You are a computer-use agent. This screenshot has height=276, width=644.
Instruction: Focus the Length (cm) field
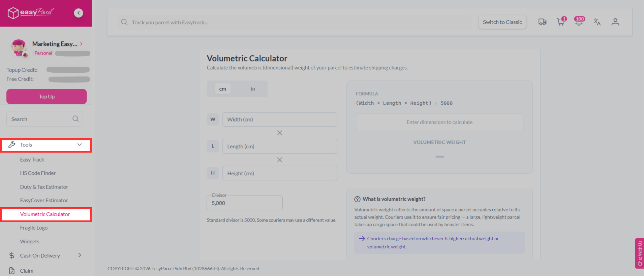click(280, 146)
